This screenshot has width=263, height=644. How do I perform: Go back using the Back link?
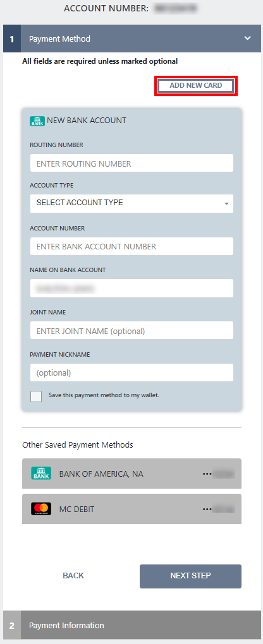tap(73, 576)
